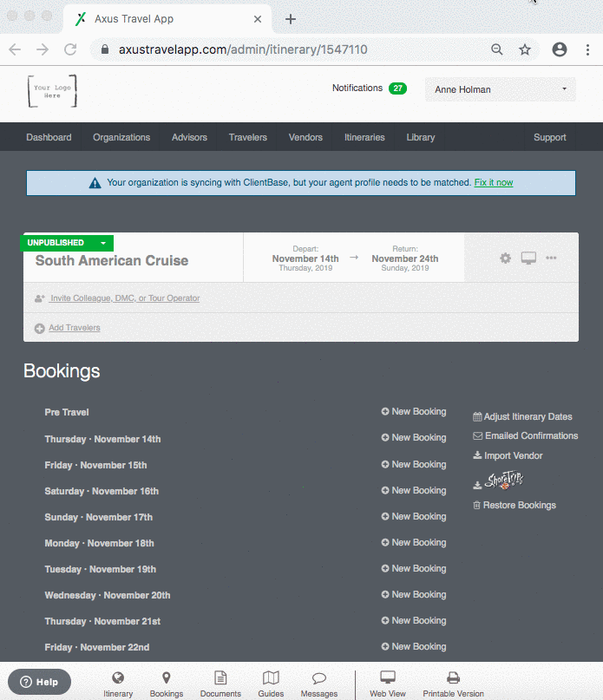Open itinerary settings gear icon
Image resolution: width=603 pixels, height=700 pixels.
[x=505, y=258]
